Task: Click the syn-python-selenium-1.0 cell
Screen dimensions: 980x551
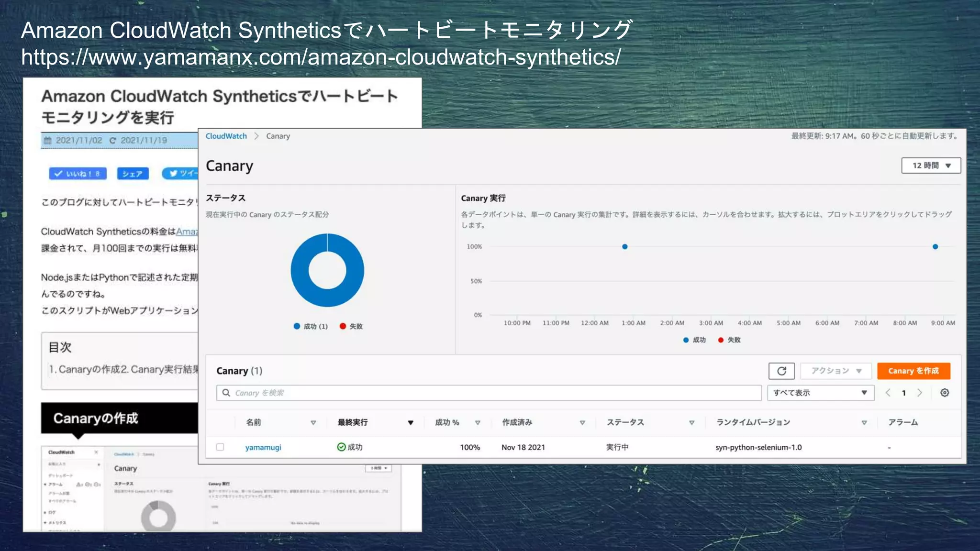Action: point(758,447)
